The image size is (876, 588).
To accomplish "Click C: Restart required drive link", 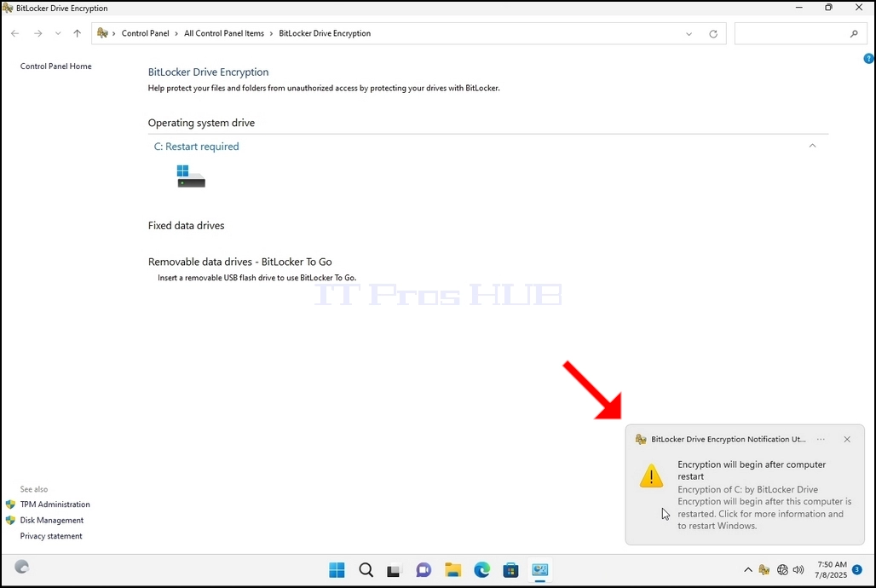I will pos(196,147).
